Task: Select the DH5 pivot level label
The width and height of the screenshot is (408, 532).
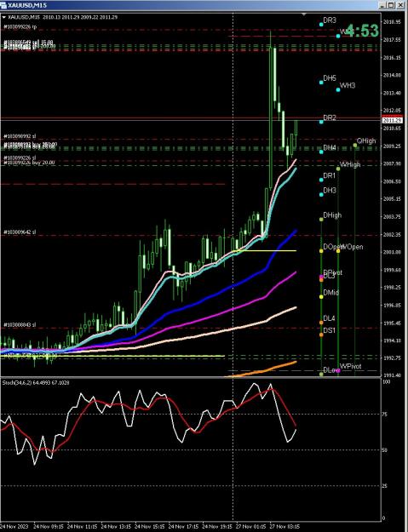Action: coord(330,78)
